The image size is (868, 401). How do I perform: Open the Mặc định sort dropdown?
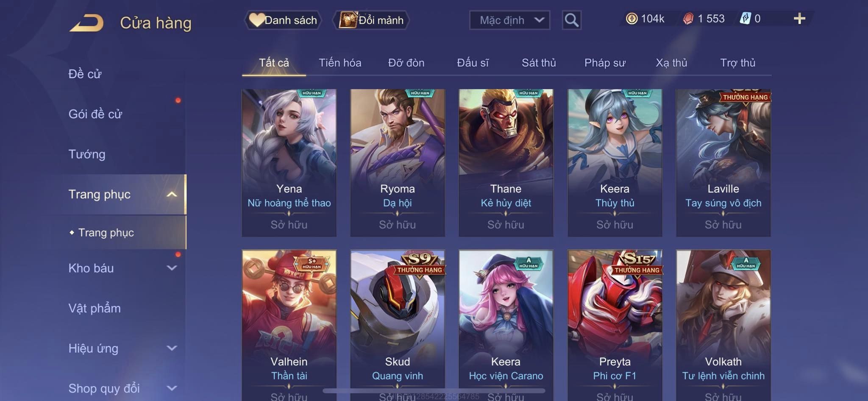pyautogui.click(x=509, y=20)
